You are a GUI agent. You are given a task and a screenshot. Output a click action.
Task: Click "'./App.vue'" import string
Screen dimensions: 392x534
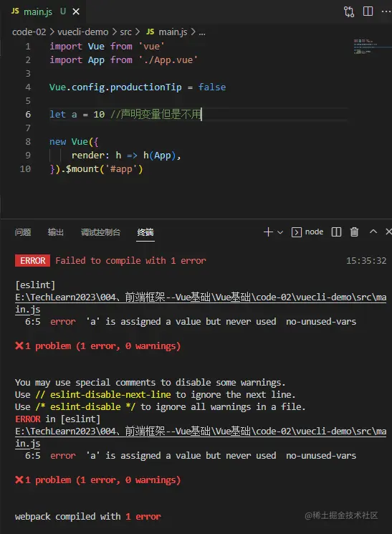coord(168,60)
